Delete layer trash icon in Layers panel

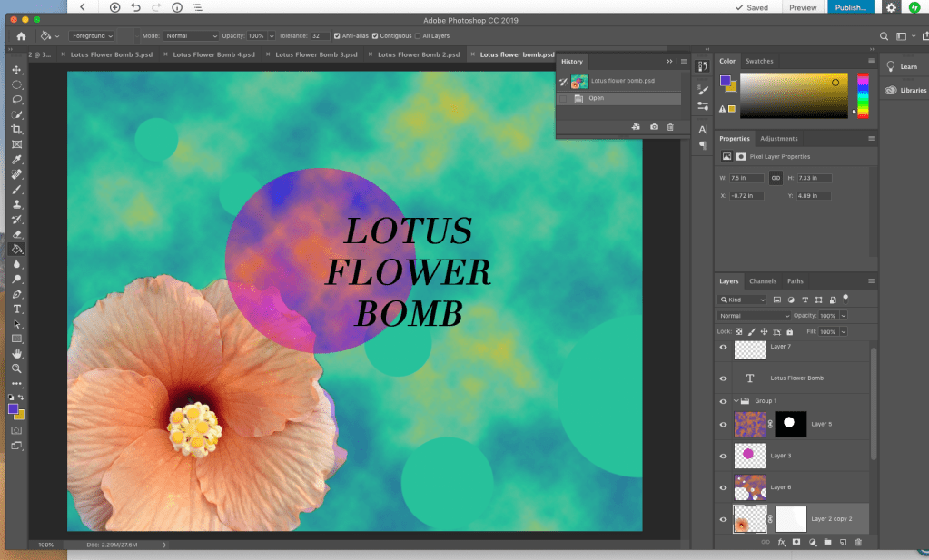click(x=858, y=542)
